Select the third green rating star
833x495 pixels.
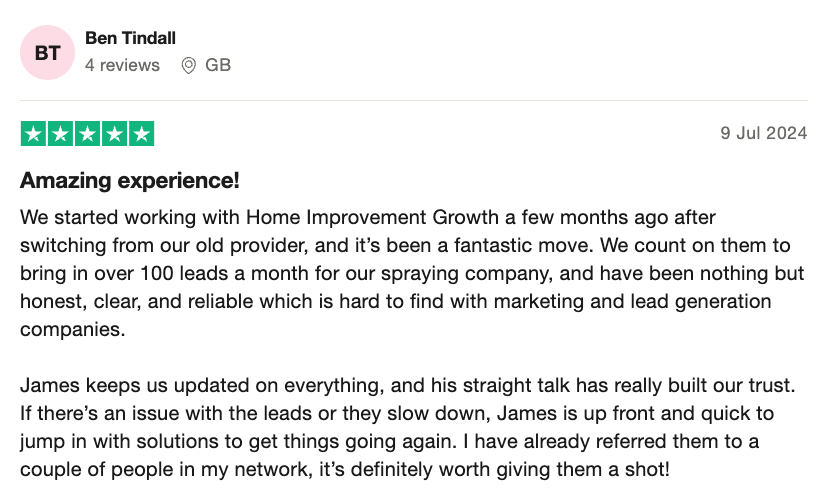pos(88,133)
